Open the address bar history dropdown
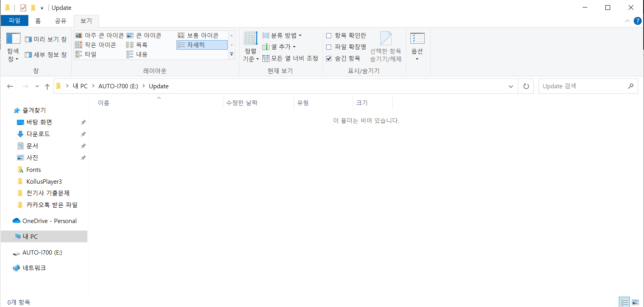 pos(511,86)
